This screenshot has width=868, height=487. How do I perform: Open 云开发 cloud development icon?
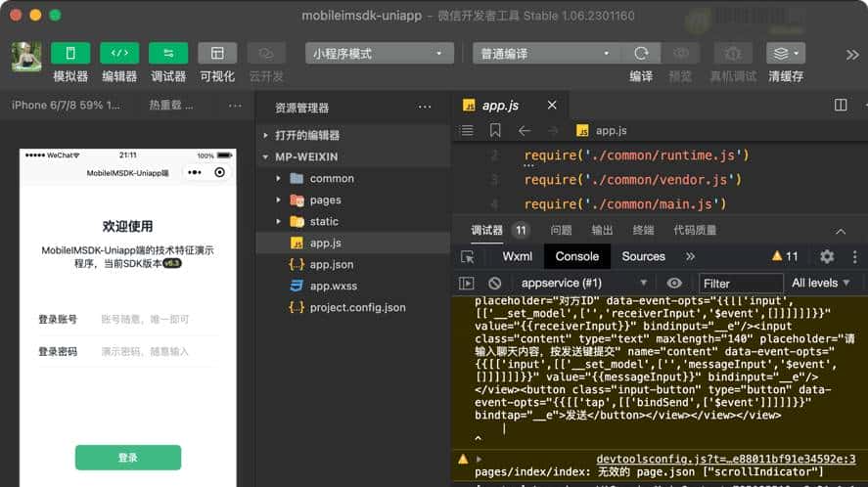tap(266, 54)
